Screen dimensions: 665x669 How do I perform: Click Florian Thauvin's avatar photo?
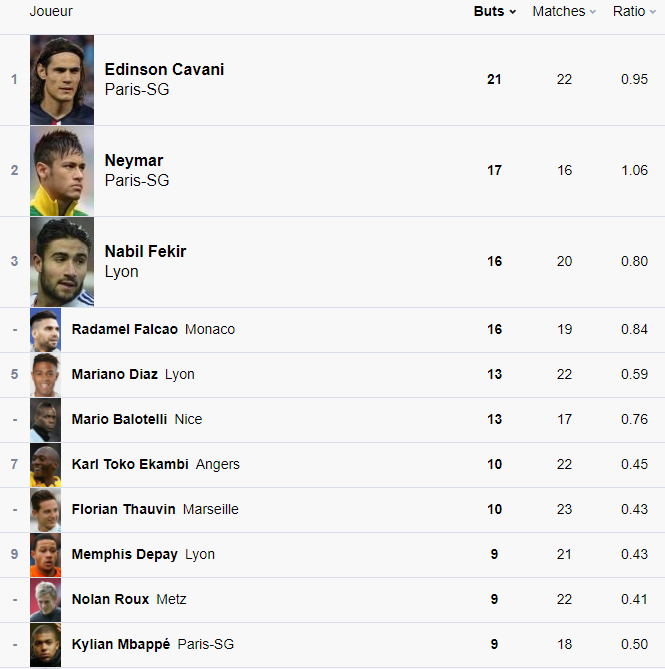pos(45,510)
